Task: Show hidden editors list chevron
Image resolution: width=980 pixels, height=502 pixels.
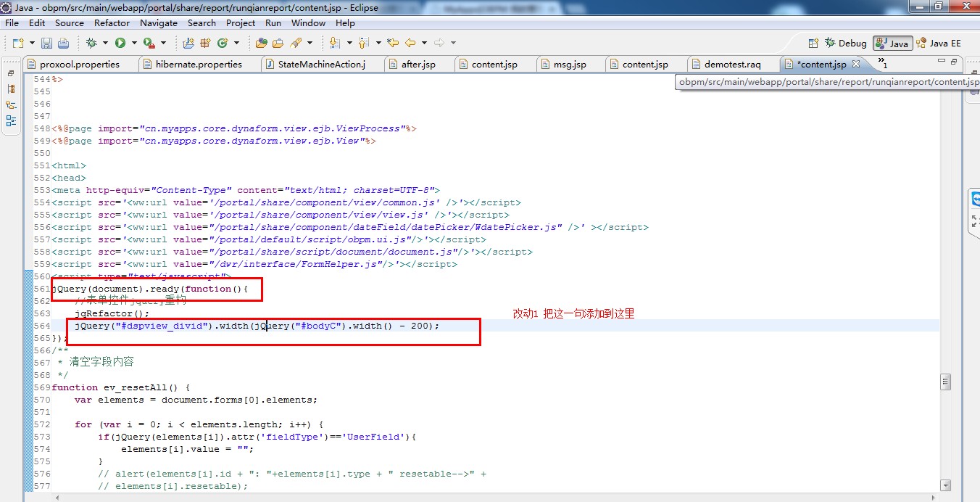Action: (x=881, y=62)
